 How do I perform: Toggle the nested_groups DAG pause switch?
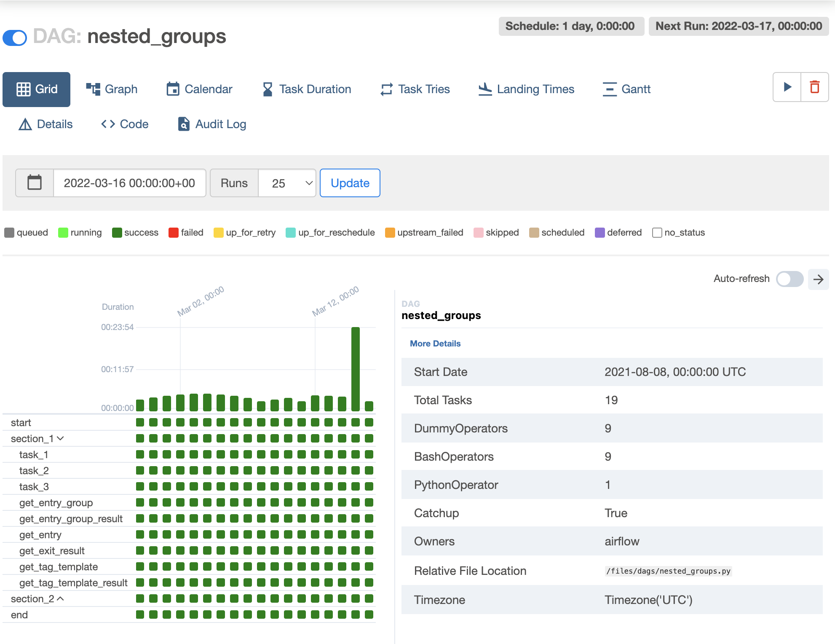[x=15, y=38]
